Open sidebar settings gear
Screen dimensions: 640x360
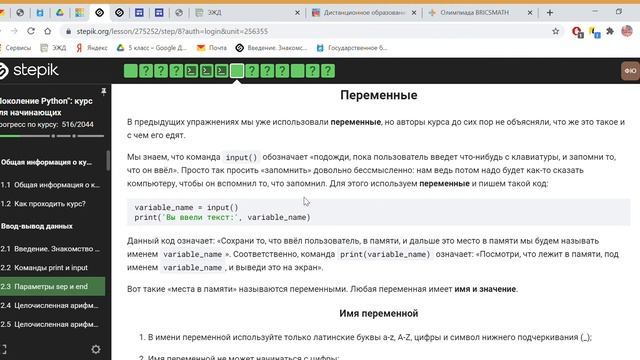point(96,349)
